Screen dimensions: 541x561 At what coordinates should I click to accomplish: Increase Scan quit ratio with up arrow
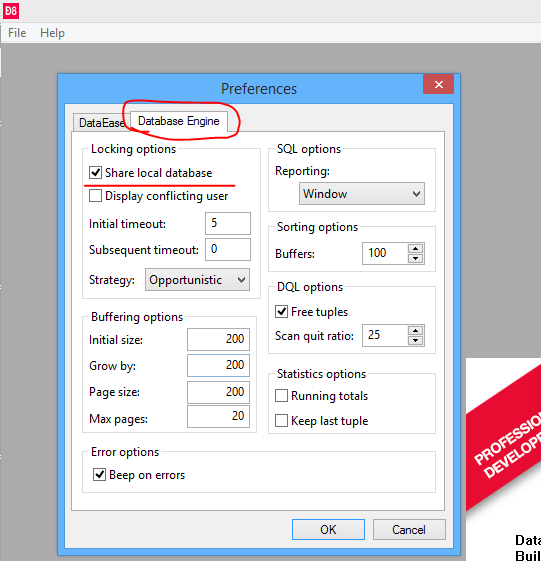415,330
